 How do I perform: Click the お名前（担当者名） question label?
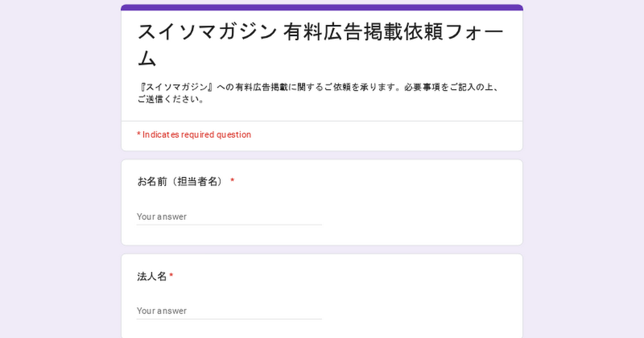(180, 181)
